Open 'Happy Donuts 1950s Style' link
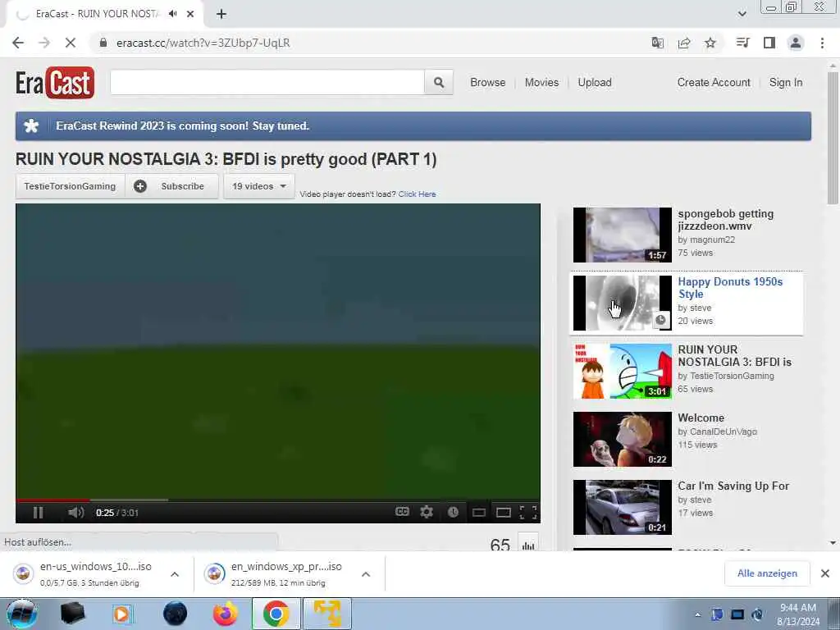 (x=730, y=288)
